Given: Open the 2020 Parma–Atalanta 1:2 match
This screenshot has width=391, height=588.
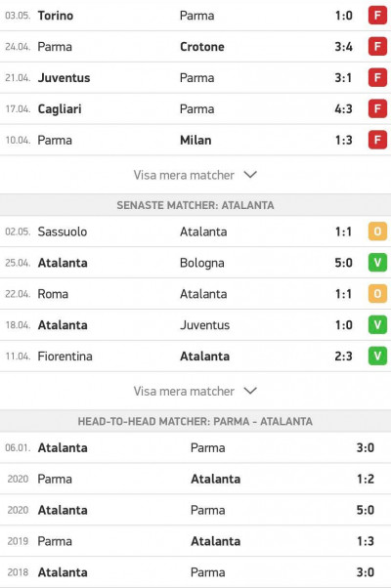Looking at the screenshot, I should pos(195,479).
